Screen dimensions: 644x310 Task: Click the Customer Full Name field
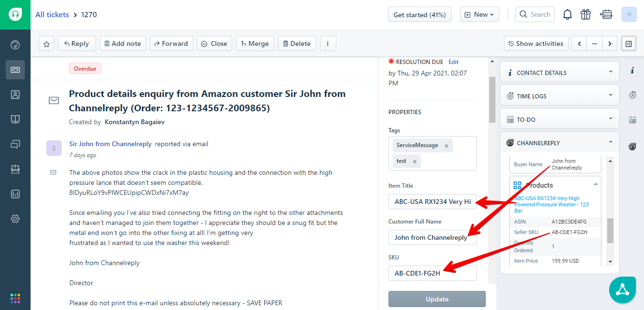coord(432,237)
